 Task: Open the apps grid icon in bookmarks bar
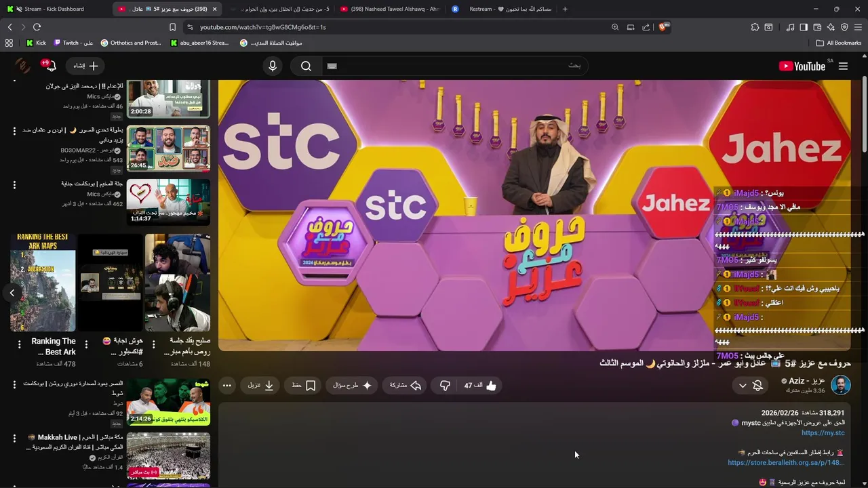click(9, 43)
